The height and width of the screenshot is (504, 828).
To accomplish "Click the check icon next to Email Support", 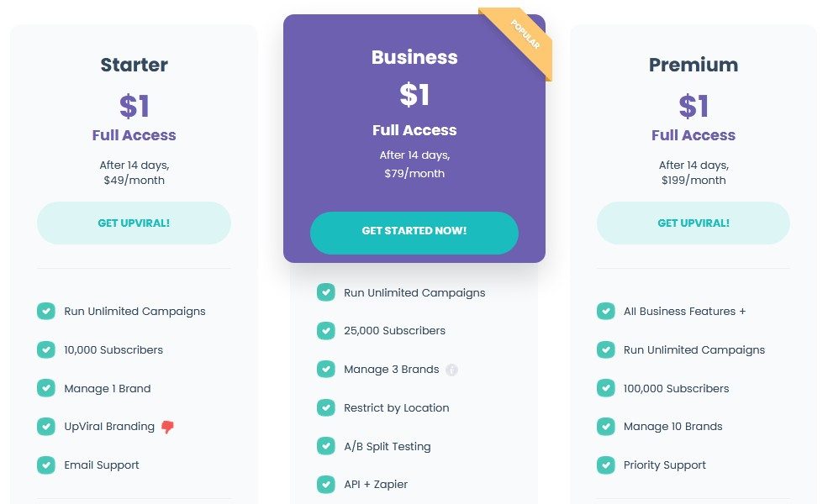I will (x=46, y=465).
